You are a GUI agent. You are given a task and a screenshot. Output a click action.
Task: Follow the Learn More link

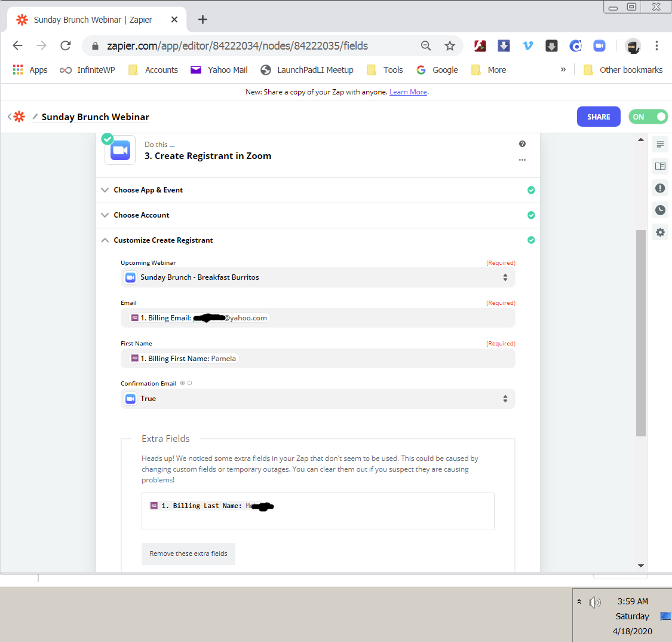pos(408,92)
